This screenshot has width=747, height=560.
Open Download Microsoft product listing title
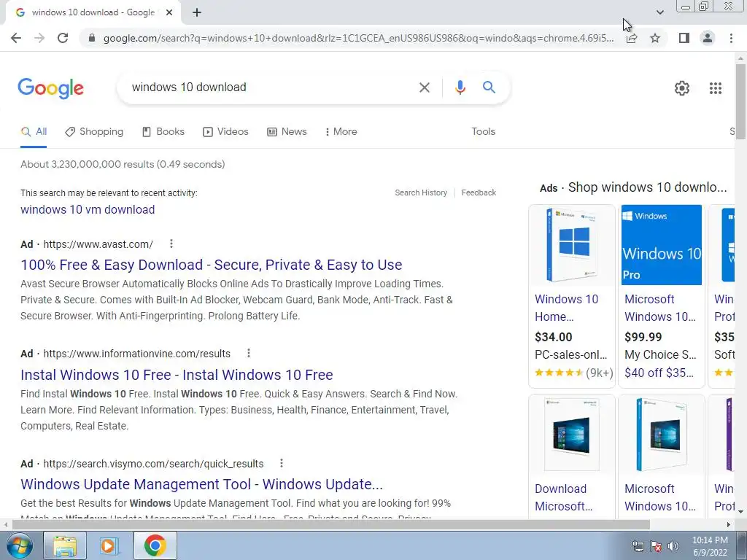(x=564, y=497)
